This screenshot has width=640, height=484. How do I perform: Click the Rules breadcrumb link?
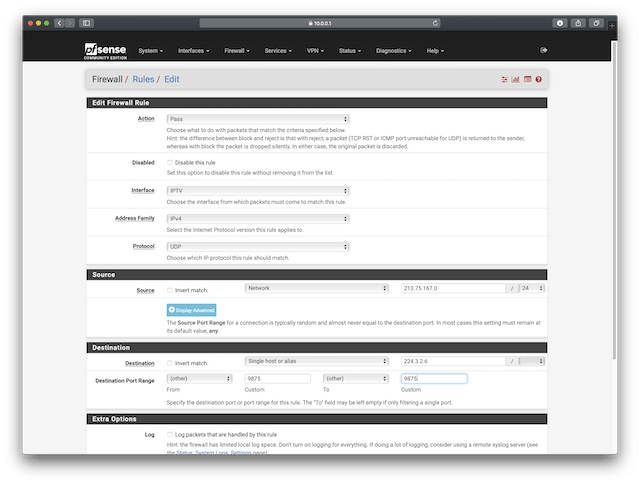(x=143, y=79)
